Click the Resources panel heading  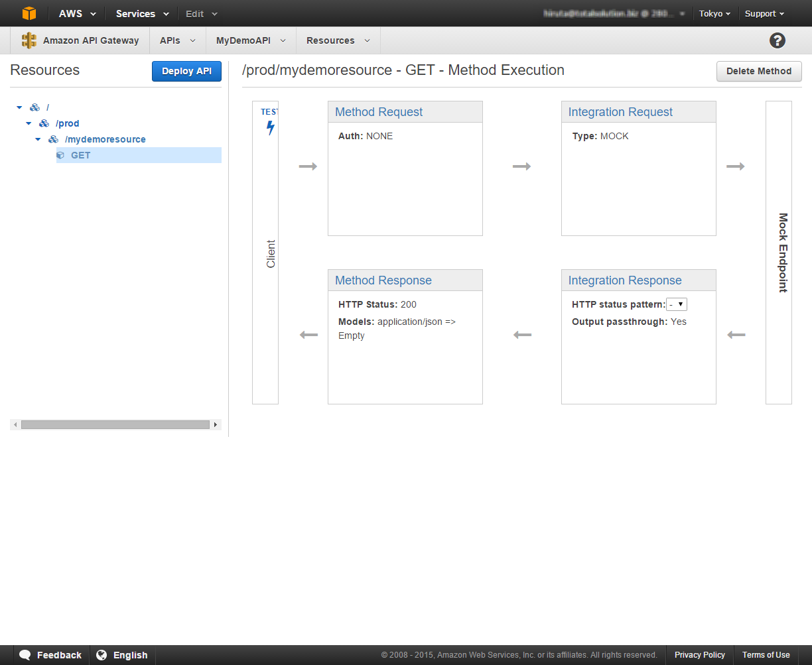(45, 70)
